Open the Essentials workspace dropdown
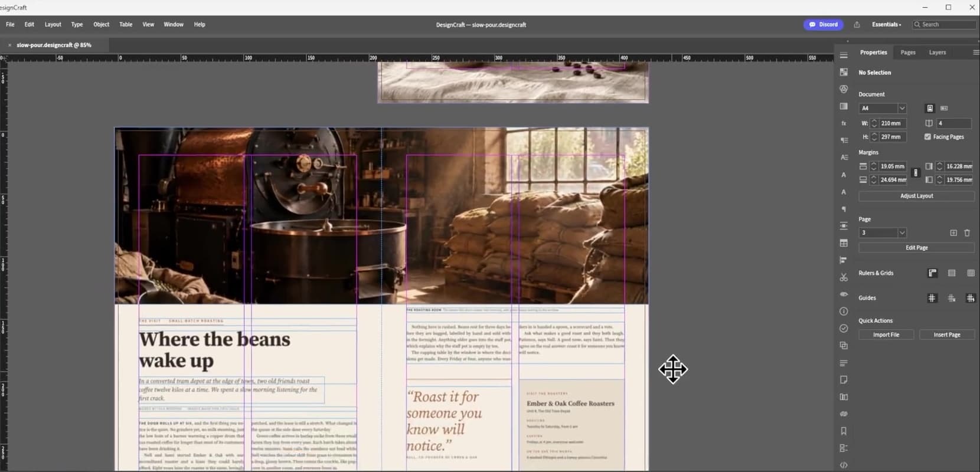The height and width of the screenshot is (472, 980). click(887, 25)
